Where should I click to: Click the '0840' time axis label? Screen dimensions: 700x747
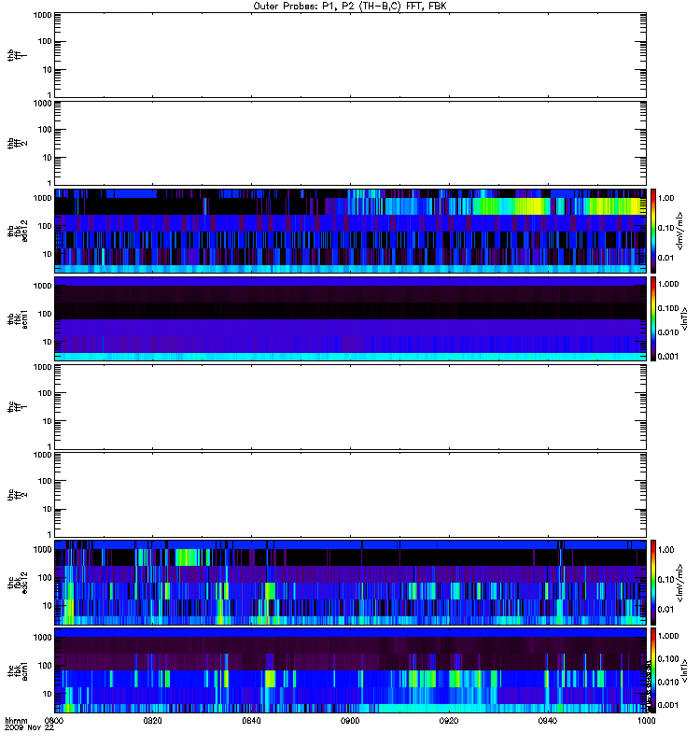tap(251, 721)
